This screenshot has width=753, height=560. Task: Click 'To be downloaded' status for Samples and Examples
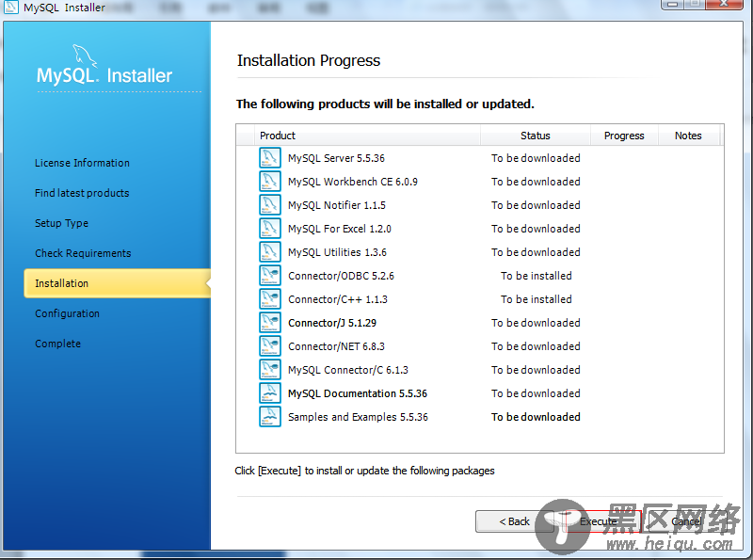pos(536,417)
